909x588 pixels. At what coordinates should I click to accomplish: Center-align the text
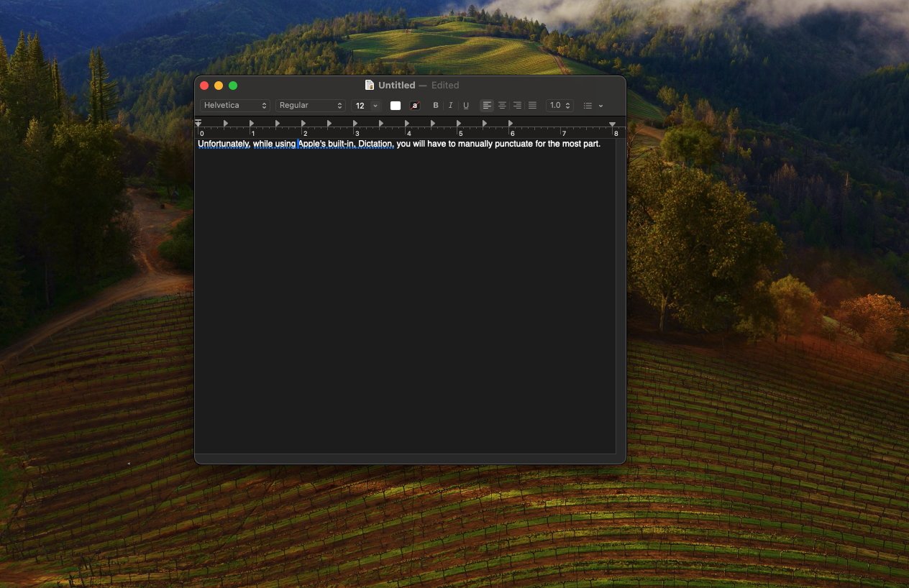[x=502, y=106]
